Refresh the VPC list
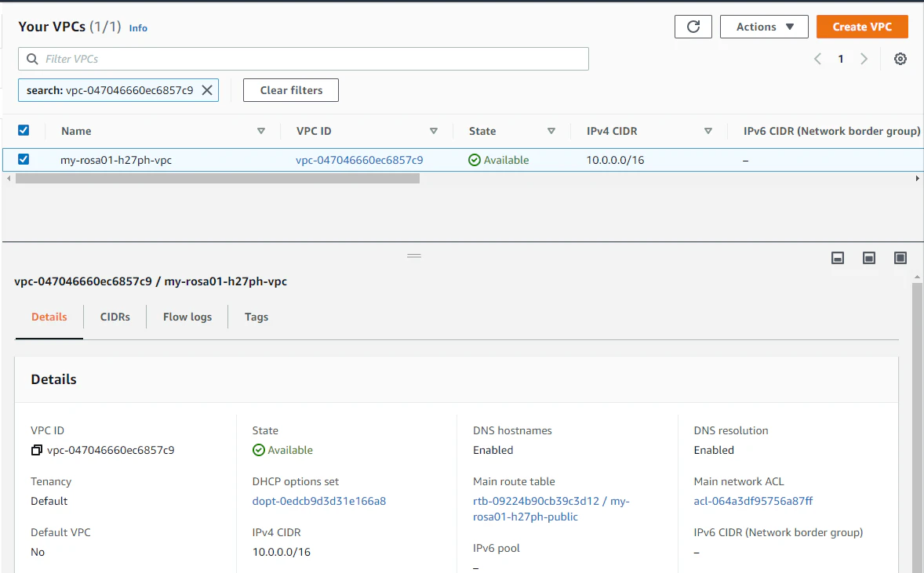This screenshot has width=924, height=573. [x=693, y=27]
